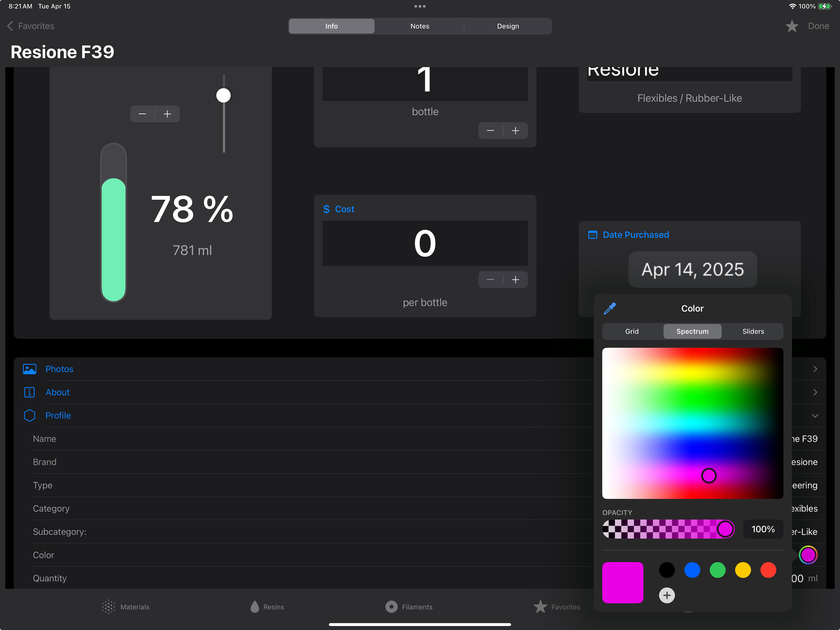
Task: Open the Resins tab icon
Action: tap(255, 607)
